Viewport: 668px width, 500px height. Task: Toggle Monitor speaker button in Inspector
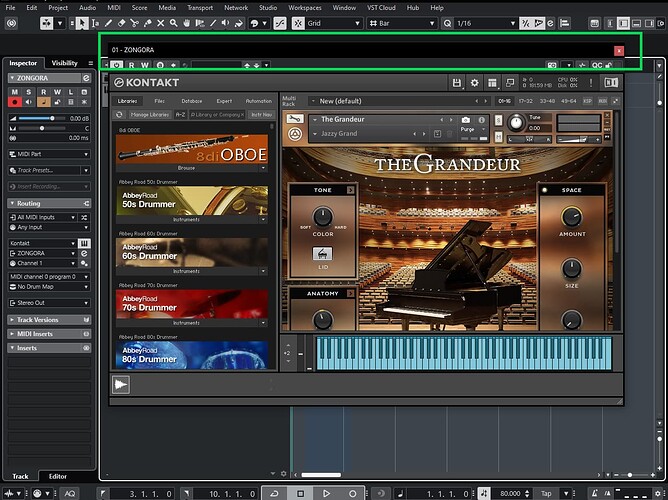(x=29, y=102)
